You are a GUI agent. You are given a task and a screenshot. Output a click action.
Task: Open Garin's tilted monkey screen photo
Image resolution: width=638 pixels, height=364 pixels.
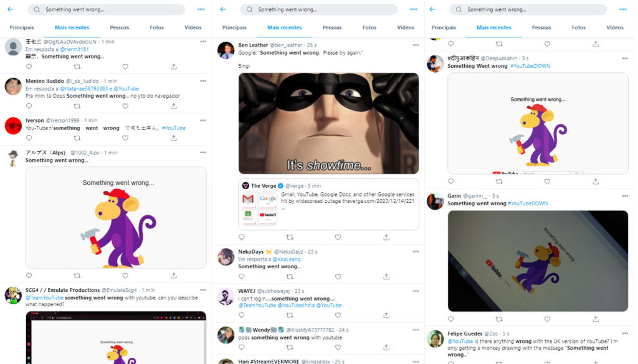click(x=538, y=261)
